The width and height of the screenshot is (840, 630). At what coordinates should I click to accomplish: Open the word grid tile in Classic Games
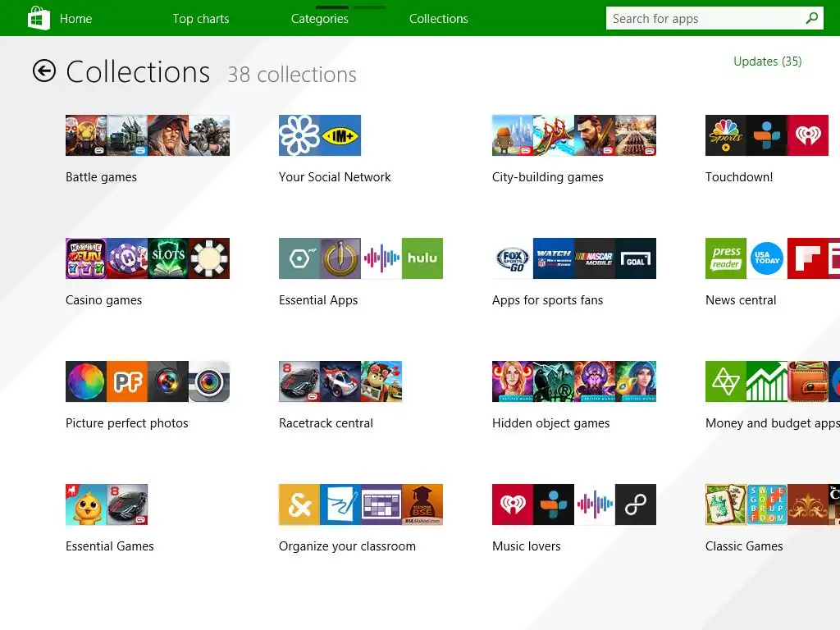click(x=767, y=504)
